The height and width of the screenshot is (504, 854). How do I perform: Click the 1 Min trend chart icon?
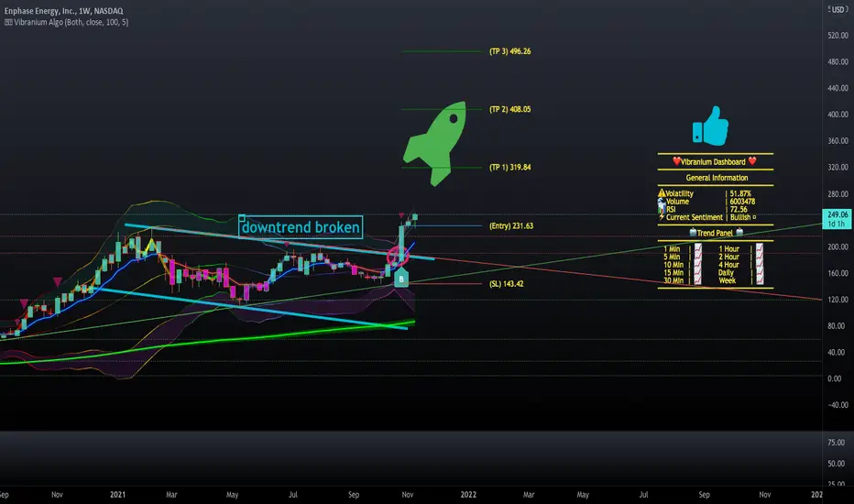(697, 248)
